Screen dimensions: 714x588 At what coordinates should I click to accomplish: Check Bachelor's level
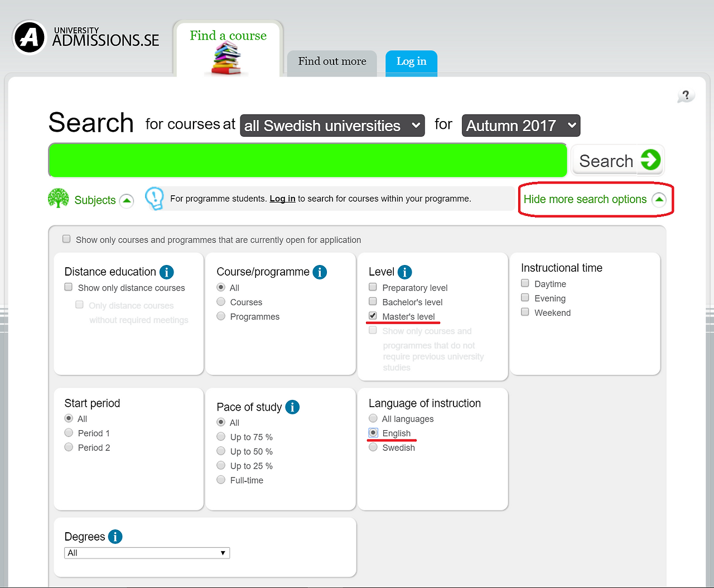click(x=373, y=301)
